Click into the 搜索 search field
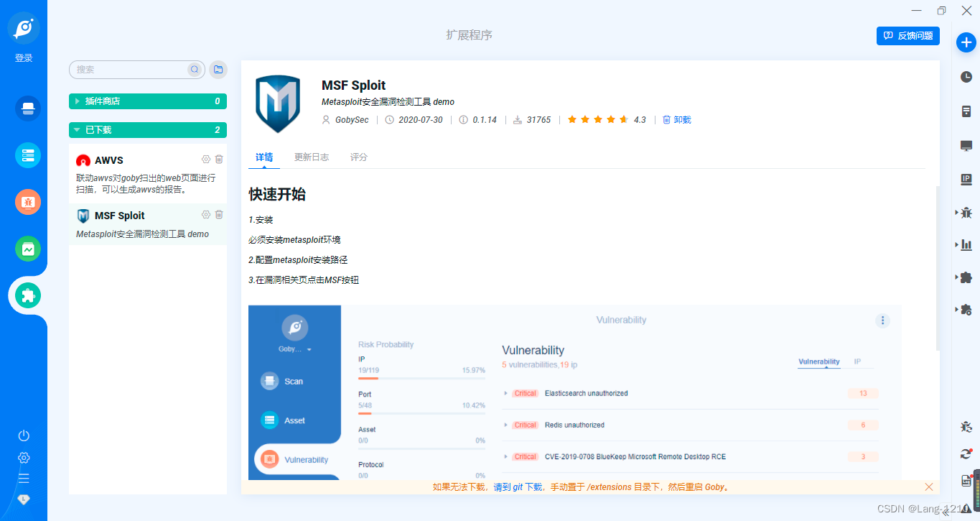Viewport: 980px width, 521px height. tap(129, 70)
